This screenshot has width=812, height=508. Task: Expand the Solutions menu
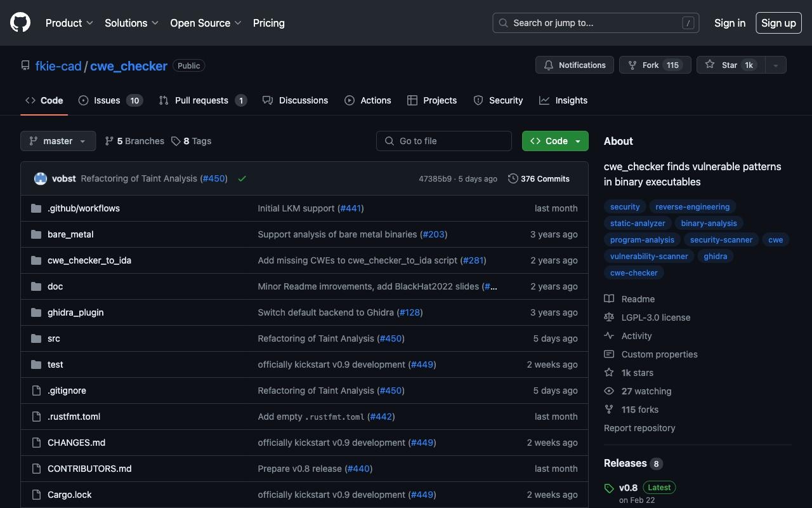click(131, 23)
